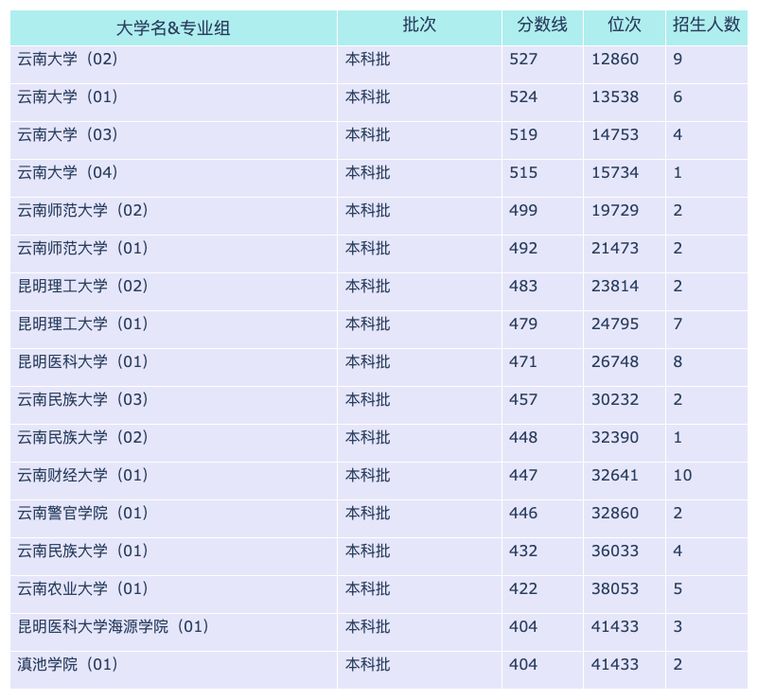Image resolution: width=757 pixels, height=700 pixels.
Task: Click score value 515
Action: tap(523, 172)
